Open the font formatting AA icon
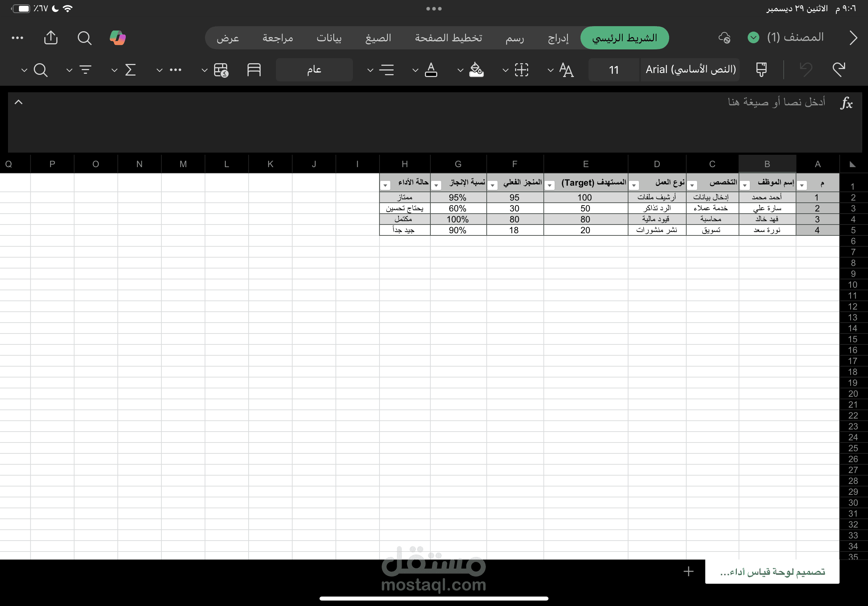 [566, 70]
